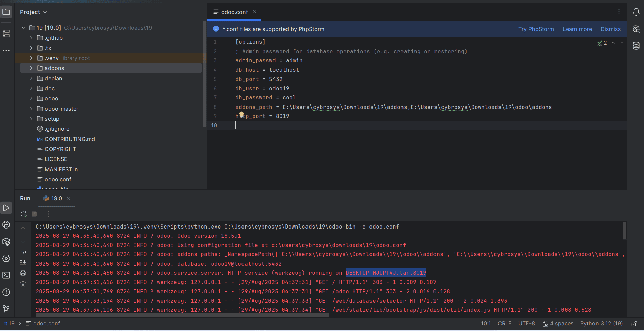Open the Python Packages icon
This screenshot has height=331, width=644.
(x=6, y=242)
